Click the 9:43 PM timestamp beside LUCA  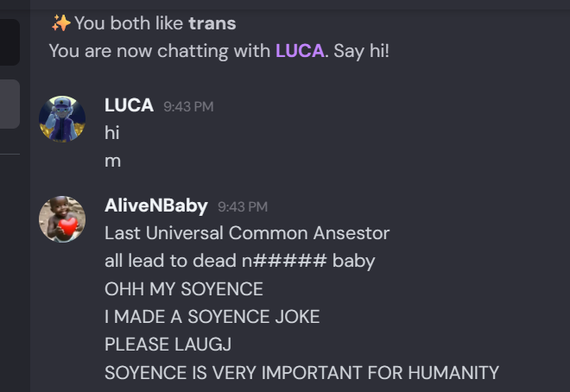click(187, 106)
